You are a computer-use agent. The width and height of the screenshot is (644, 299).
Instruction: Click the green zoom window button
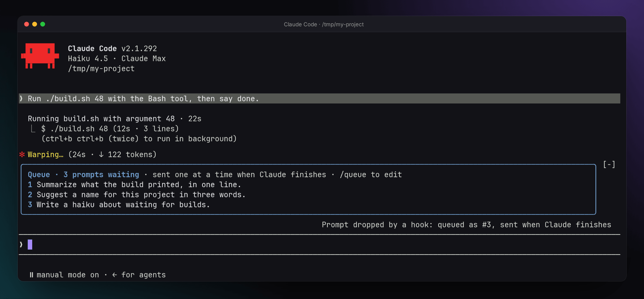pyautogui.click(x=43, y=24)
